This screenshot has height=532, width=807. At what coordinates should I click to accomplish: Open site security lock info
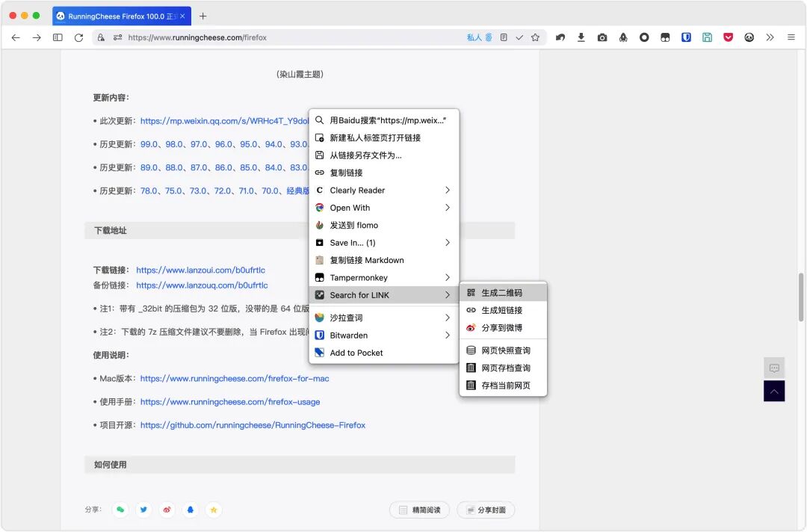coord(101,37)
